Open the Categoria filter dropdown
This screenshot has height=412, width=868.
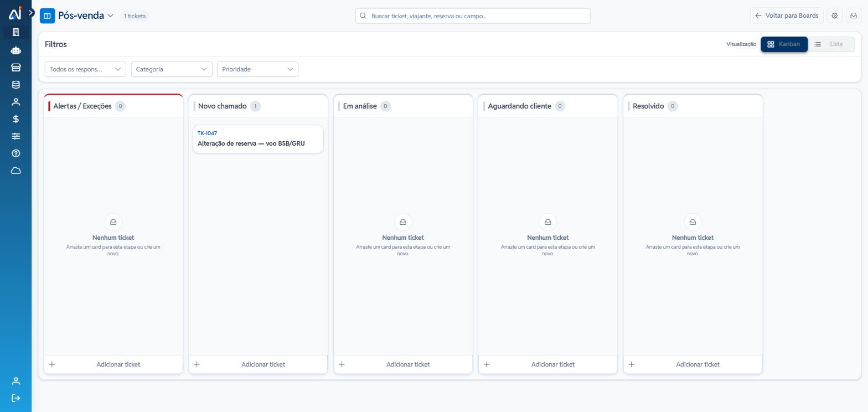click(x=172, y=69)
